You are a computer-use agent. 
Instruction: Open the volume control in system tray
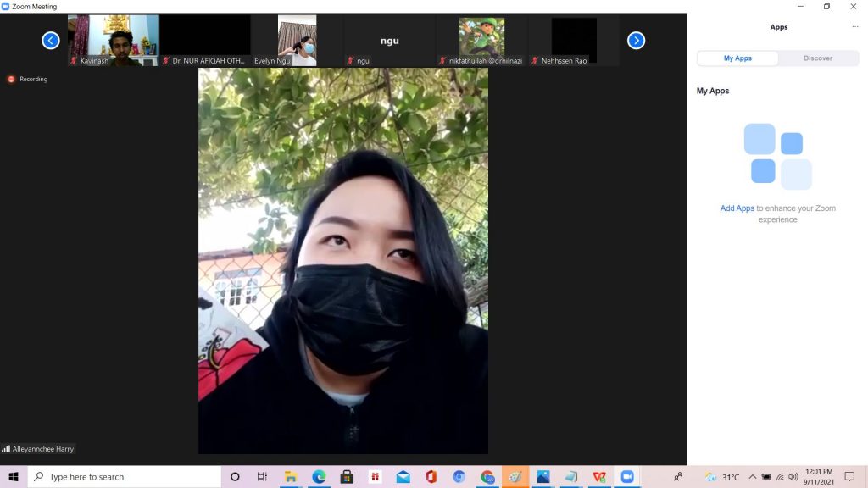793,477
